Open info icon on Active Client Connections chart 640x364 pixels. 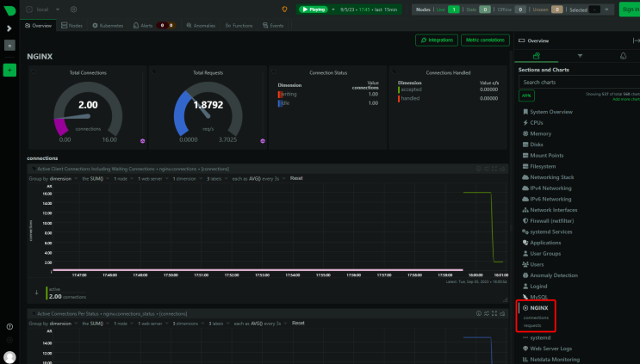479,169
